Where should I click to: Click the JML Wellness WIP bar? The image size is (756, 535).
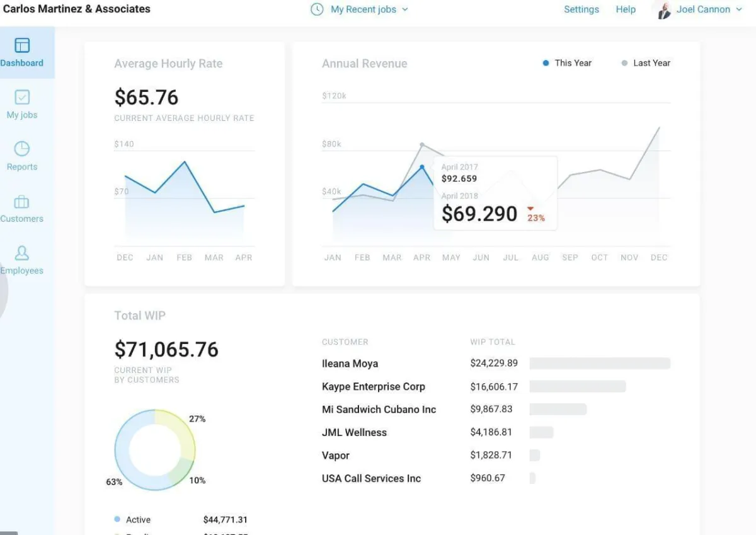tap(541, 432)
